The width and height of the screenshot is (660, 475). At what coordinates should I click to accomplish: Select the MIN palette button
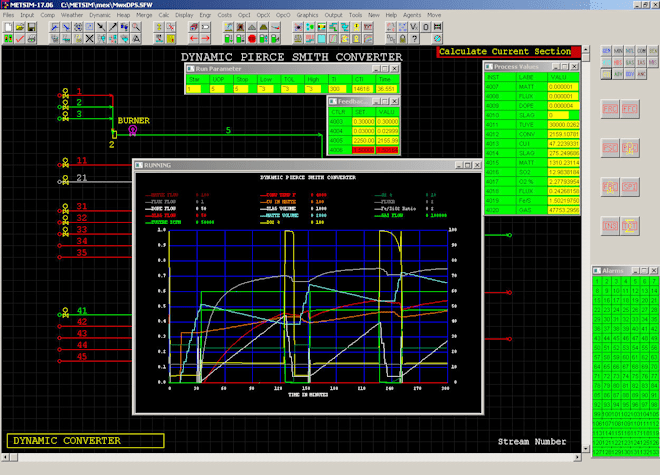pyautogui.click(x=618, y=51)
